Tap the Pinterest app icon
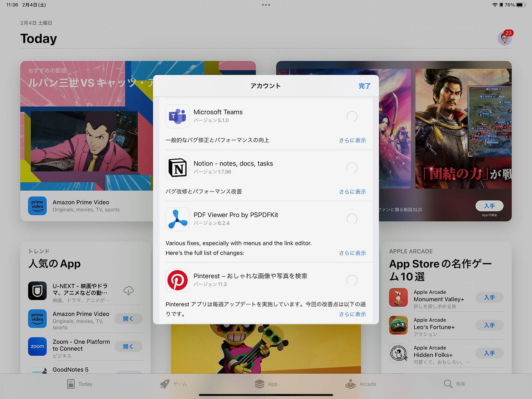 coord(178,280)
